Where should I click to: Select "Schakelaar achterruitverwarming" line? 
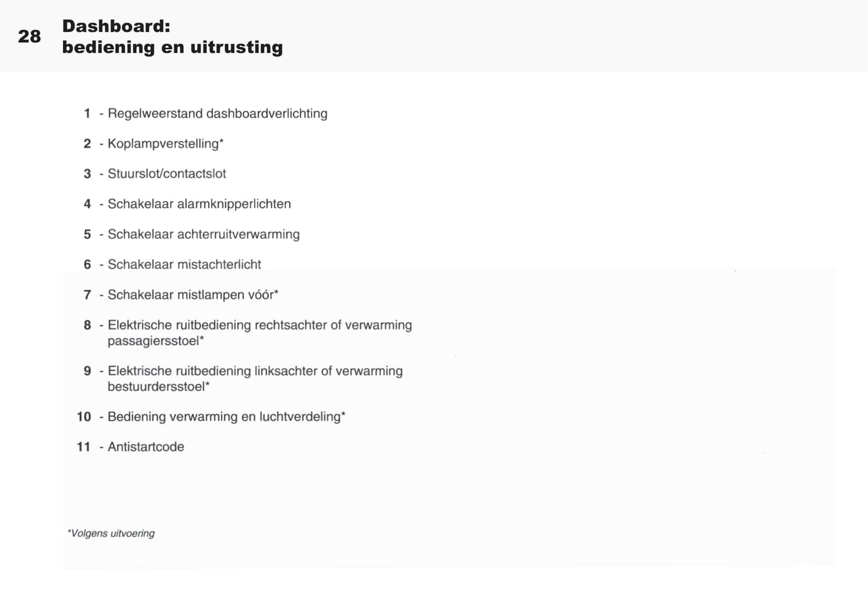(203, 234)
